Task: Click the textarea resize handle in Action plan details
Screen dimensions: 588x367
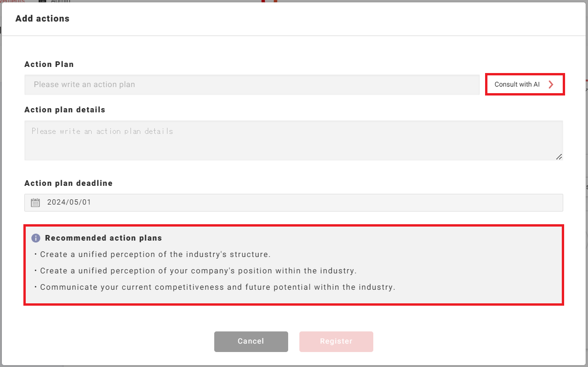Action: coord(559,157)
